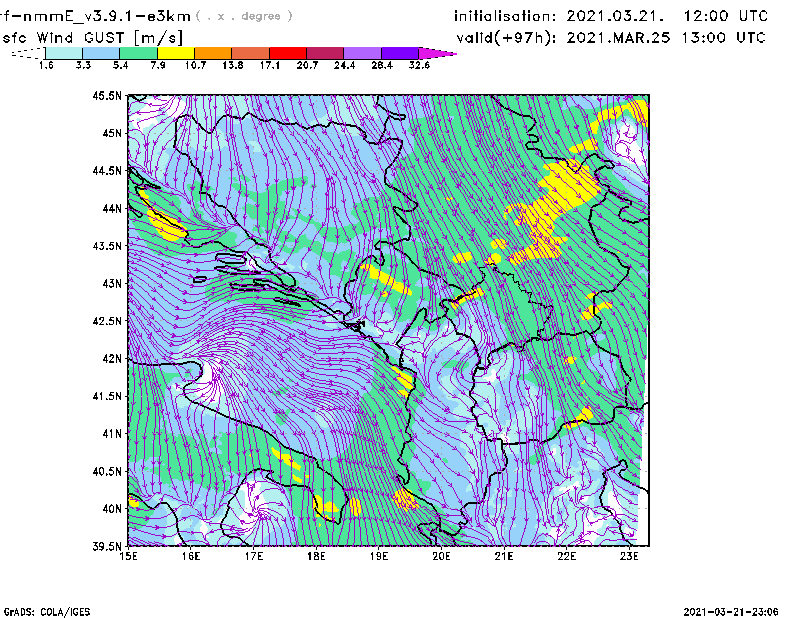Click the 43N latitude label

tap(112, 283)
